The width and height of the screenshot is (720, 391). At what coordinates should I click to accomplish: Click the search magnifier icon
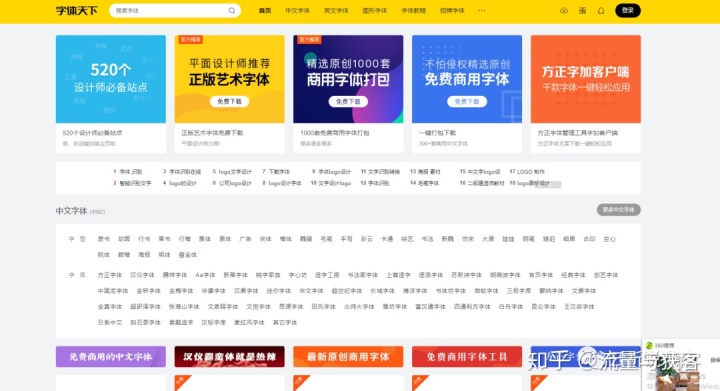(232, 11)
